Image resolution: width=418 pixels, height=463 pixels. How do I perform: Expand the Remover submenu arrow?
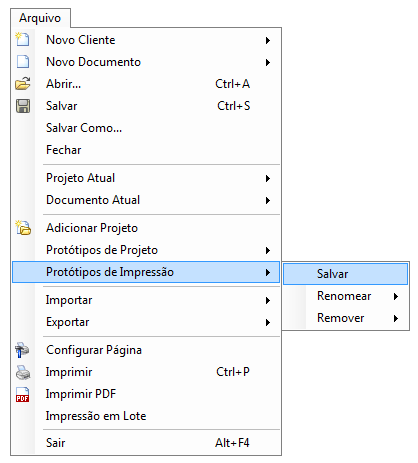pos(396,318)
